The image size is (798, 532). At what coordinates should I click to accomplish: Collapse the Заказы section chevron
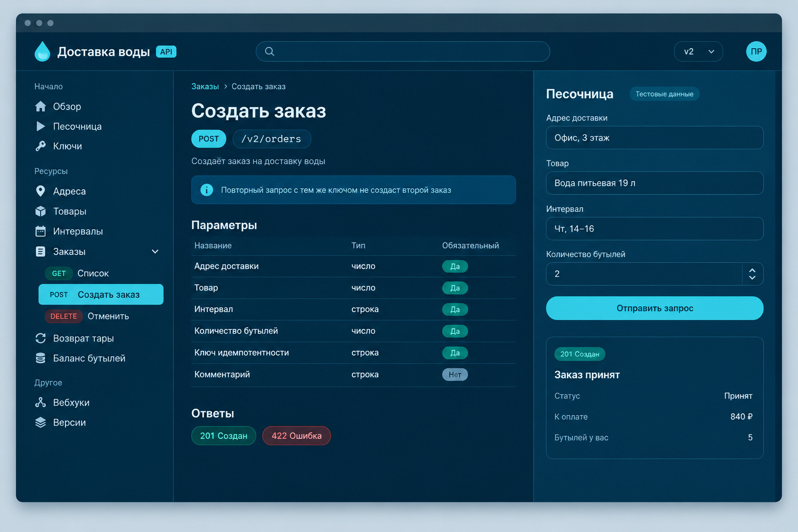click(x=155, y=251)
